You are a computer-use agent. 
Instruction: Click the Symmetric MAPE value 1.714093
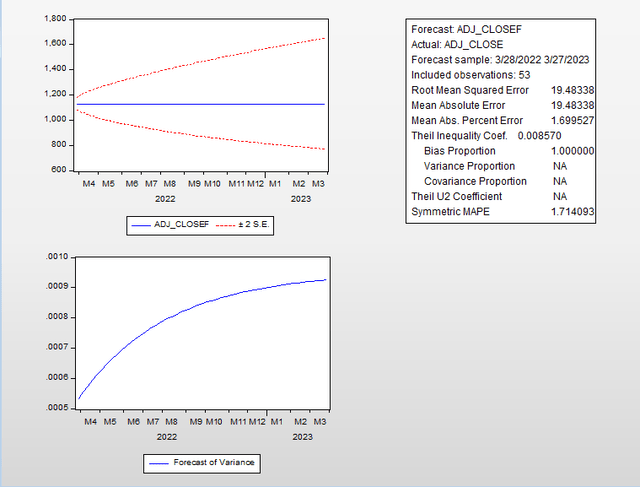(x=572, y=211)
